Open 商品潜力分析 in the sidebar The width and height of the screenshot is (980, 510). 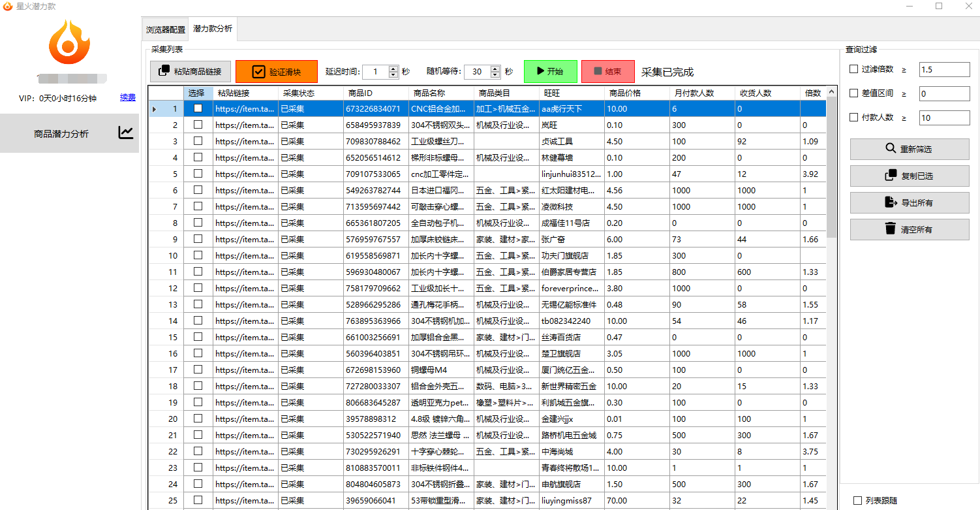69,133
